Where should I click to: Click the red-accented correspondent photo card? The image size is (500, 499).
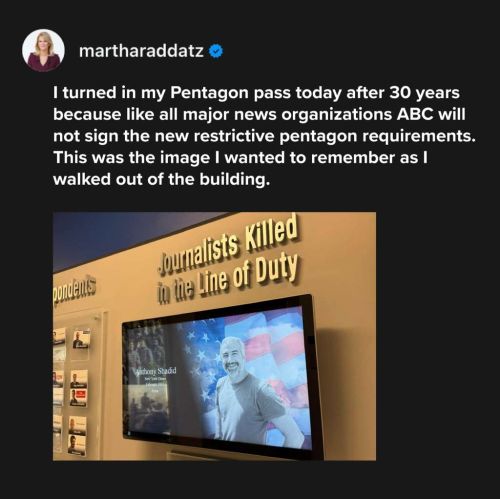(79, 398)
